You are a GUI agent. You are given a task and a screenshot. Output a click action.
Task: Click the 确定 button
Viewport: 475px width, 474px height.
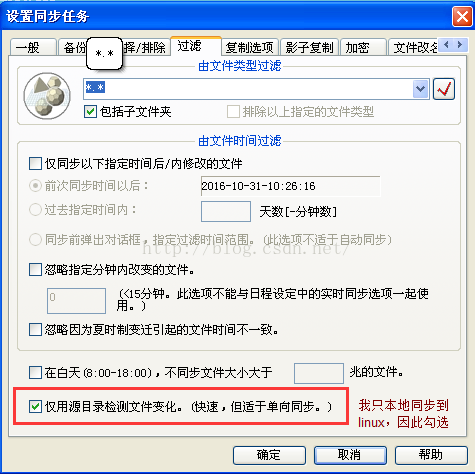(x=269, y=455)
